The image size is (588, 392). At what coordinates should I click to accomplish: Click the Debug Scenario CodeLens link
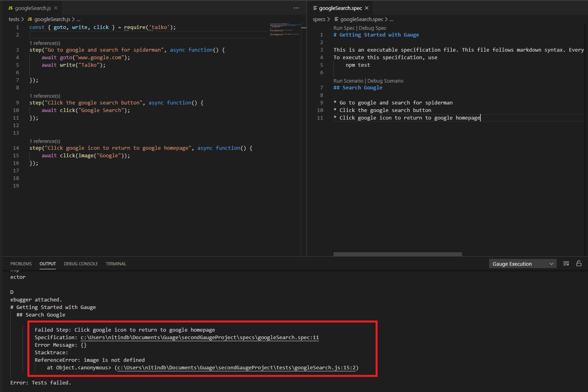click(x=386, y=81)
